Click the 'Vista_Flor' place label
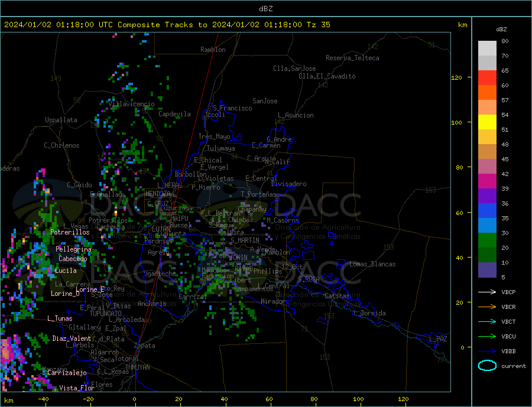This screenshot has width=532, height=407. click(77, 388)
